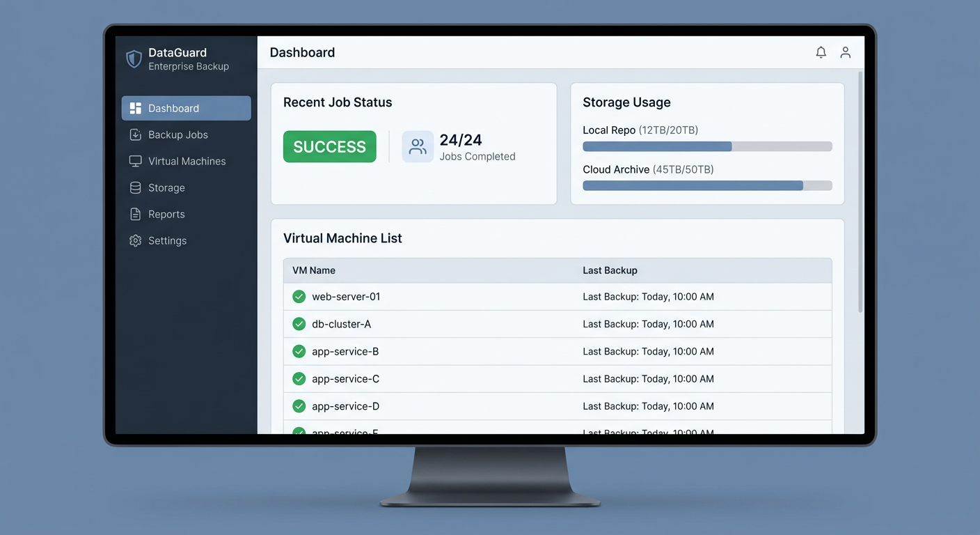Screen dimensions: 980x535
Task: Click Last Backup time for web-server-01
Action: tap(648, 297)
